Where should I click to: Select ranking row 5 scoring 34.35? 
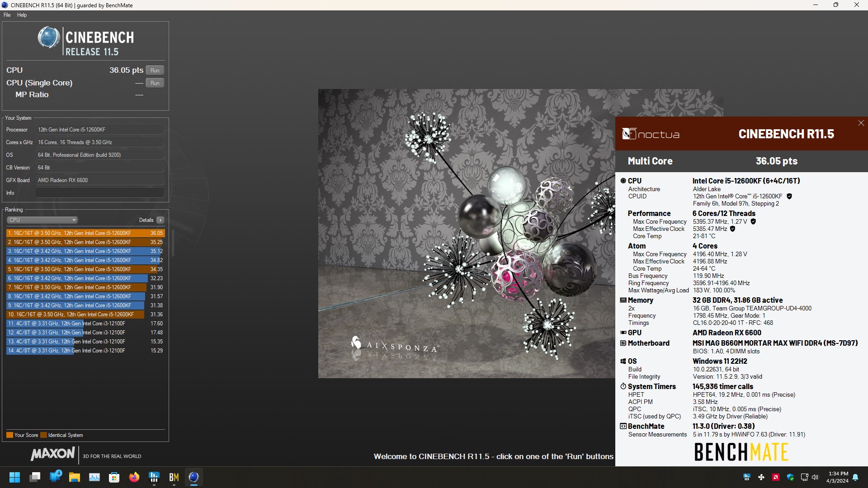click(x=85, y=269)
